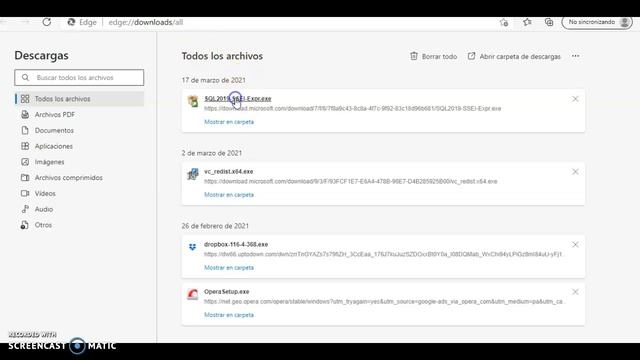
Task: Click the vc_redist.x64.exe file icon
Action: coord(193,174)
